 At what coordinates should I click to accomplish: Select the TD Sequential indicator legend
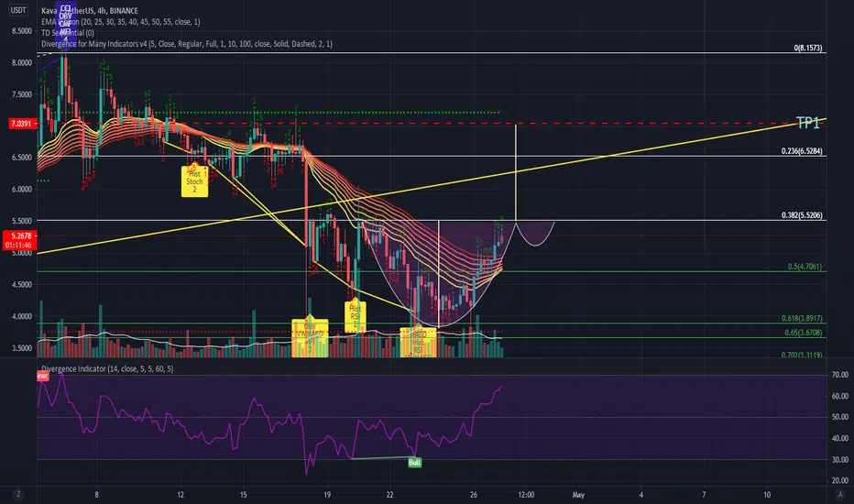68,33
